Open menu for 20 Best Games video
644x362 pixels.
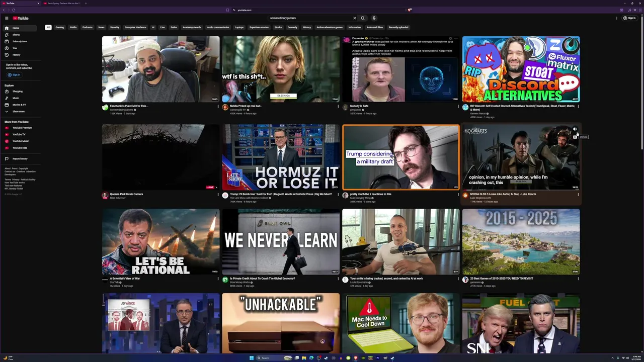point(578,279)
